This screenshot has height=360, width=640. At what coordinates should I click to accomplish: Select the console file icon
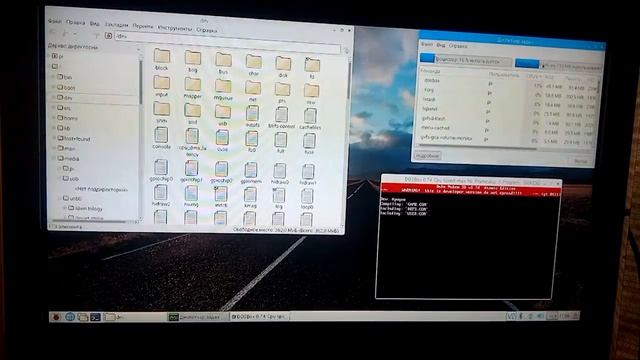pos(161,135)
